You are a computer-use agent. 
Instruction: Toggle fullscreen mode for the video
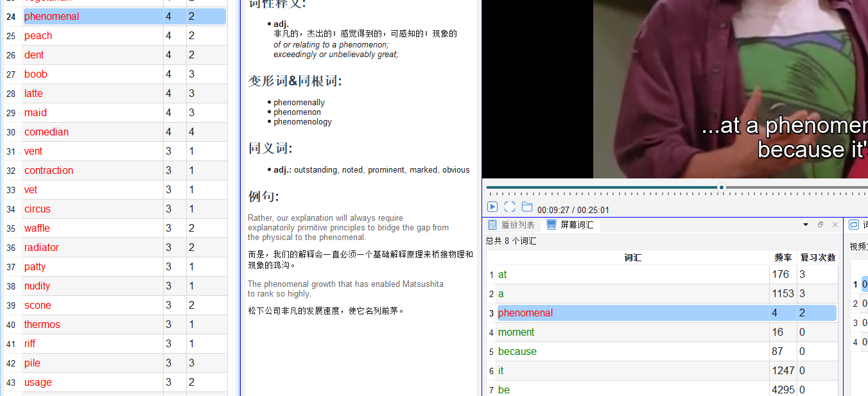[x=510, y=207]
